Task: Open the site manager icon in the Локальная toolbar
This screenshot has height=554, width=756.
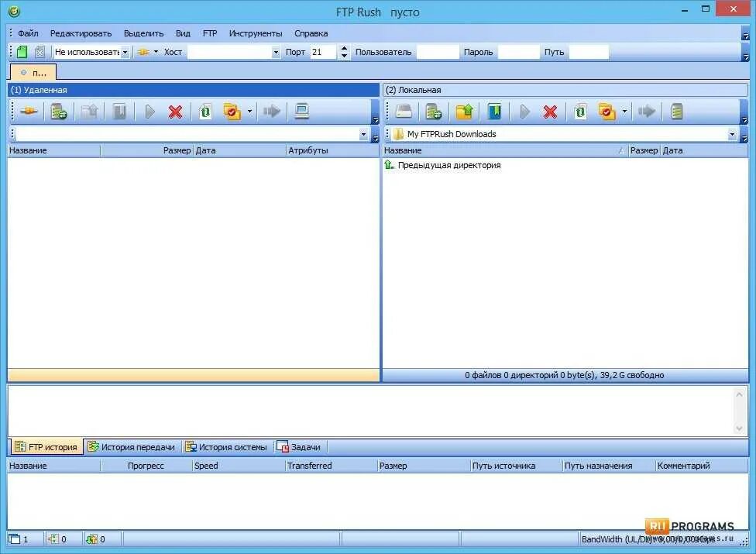Action: (x=434, y=112)
